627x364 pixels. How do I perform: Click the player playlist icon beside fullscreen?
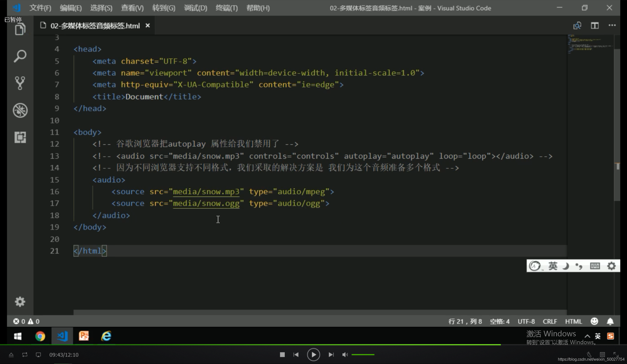602,354
